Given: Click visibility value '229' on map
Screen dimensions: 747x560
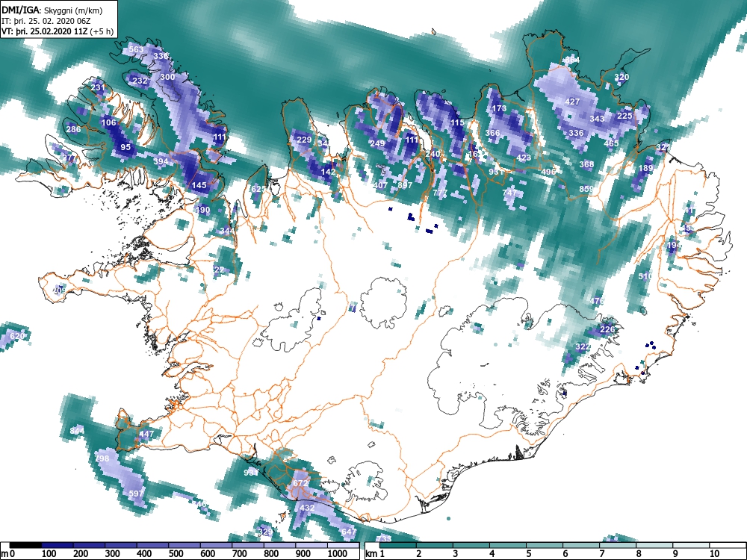Looking at the screenshot, I should click(x=304, y=140).
